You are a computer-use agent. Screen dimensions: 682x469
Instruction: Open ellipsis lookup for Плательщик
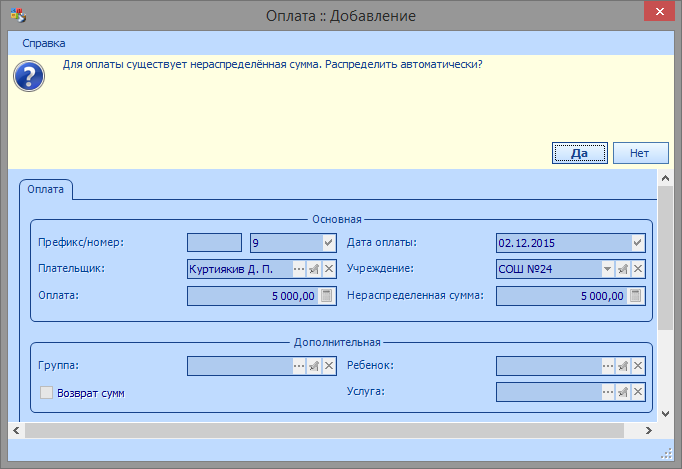[299, 269]
